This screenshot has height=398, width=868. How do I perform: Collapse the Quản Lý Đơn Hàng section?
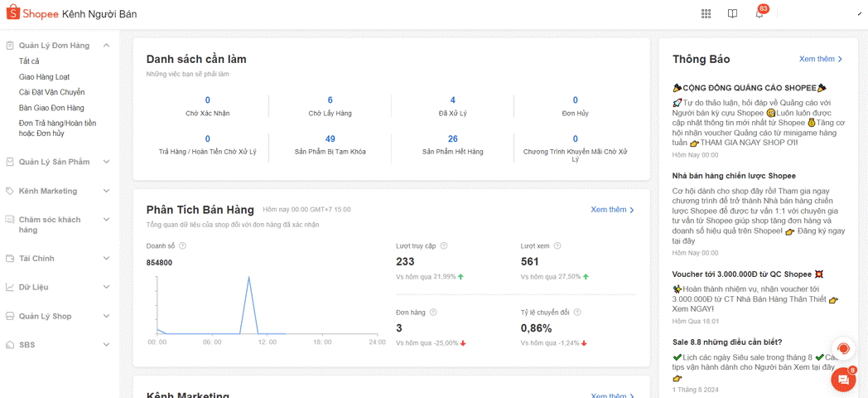pyautogui.click(x=106, y=46)
